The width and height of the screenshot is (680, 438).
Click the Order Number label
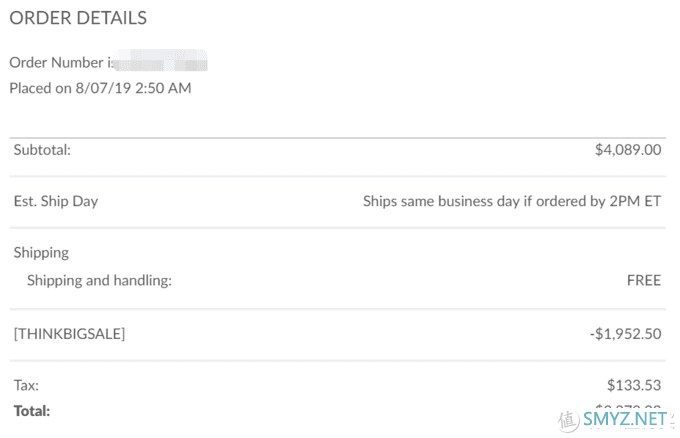pos(61,62)
